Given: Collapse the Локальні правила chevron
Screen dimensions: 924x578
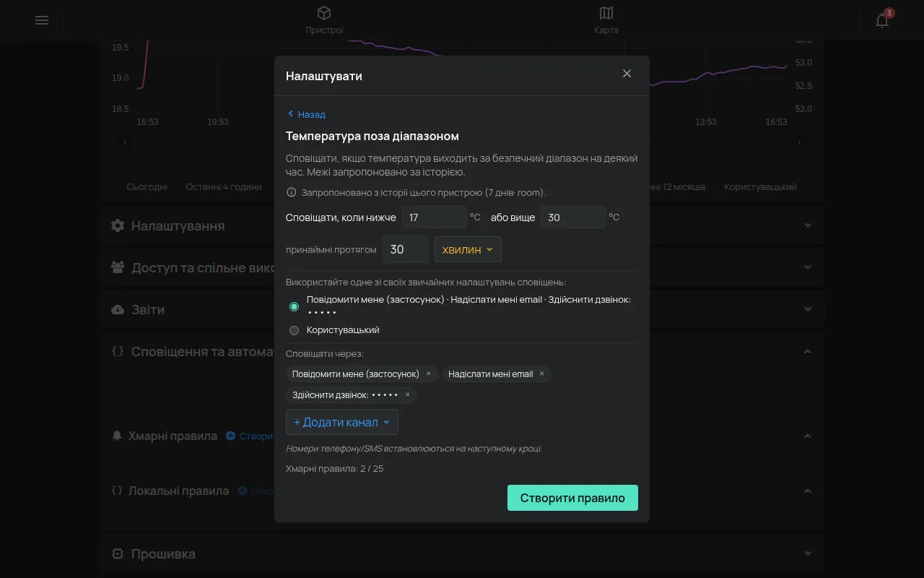Looking at the screenshot, I should 808,491.
